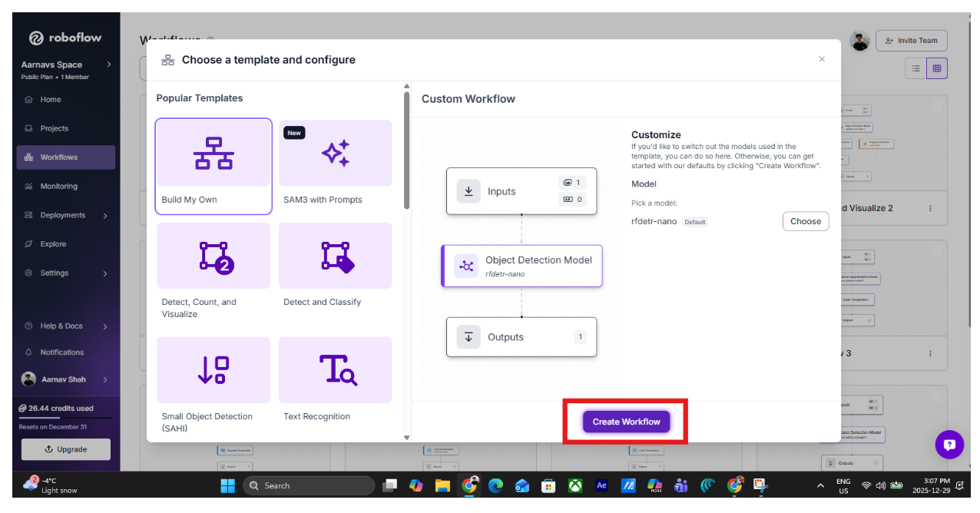
Task: Click the Invite Team button
Action: pos(912,41)
